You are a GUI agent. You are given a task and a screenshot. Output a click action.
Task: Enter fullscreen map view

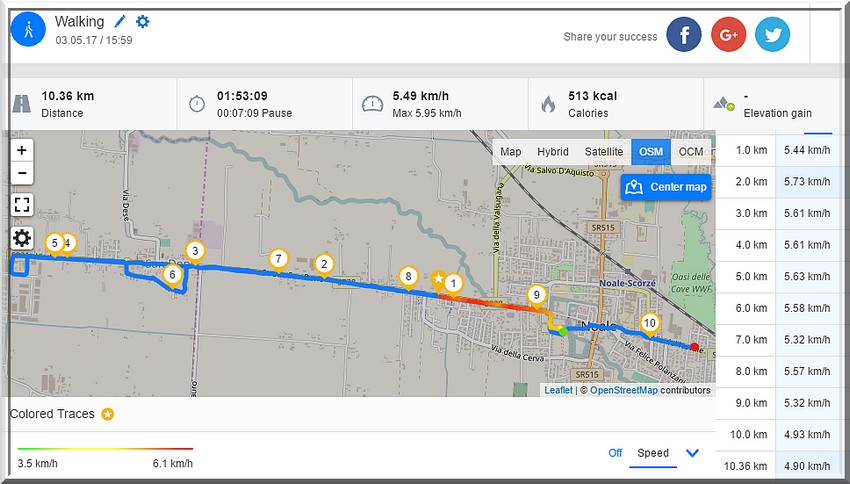click(x=22, y=205)
